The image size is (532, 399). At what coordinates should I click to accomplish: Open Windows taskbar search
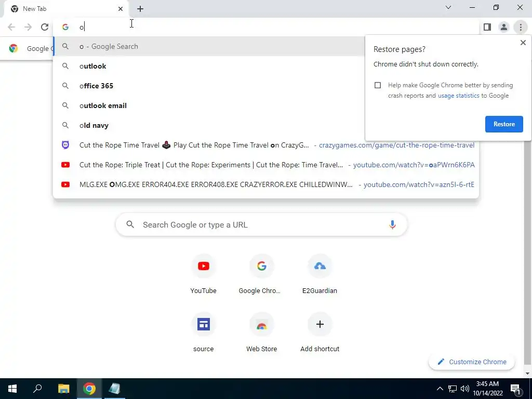pyautogui.click(x=37, y=389)
